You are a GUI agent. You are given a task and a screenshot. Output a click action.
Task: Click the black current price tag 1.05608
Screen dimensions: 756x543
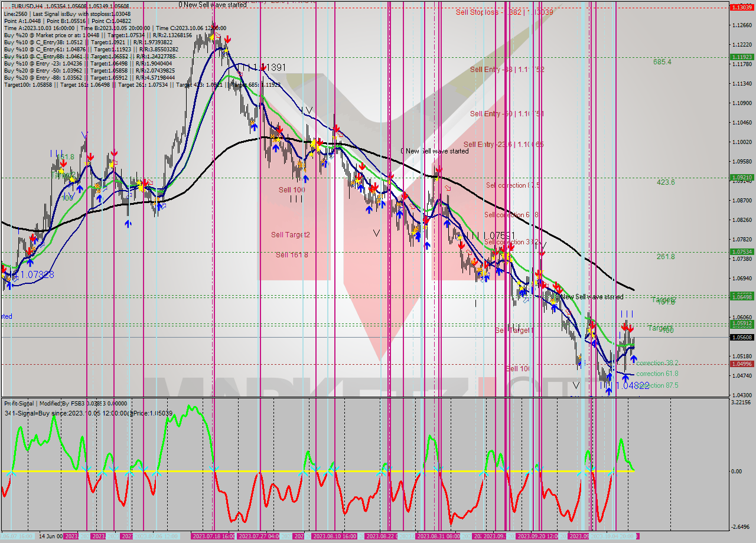click(x=741, y=338)
